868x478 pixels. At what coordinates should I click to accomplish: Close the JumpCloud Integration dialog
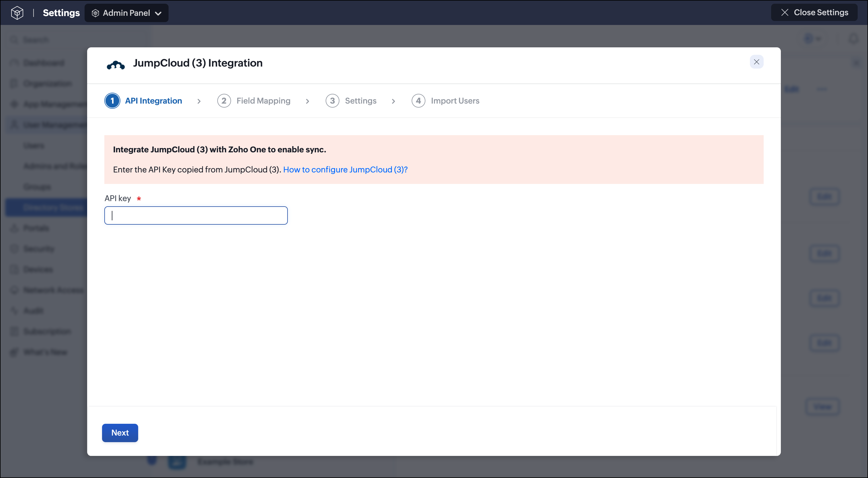tap(756, 62)
